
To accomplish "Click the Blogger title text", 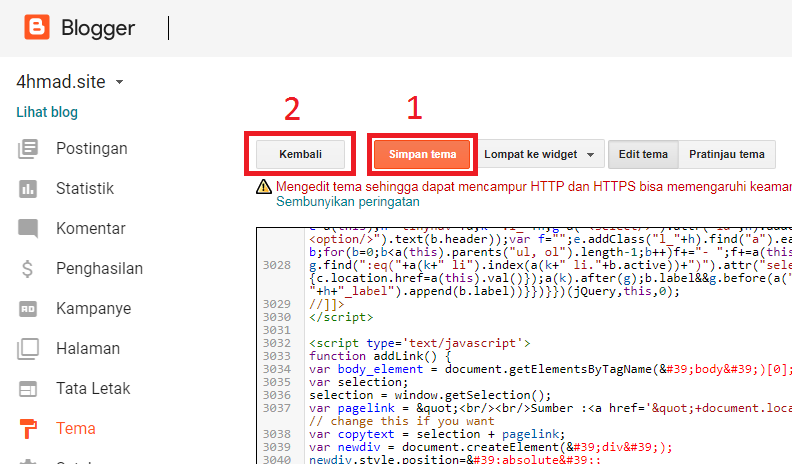I will (x=98, y=28).
